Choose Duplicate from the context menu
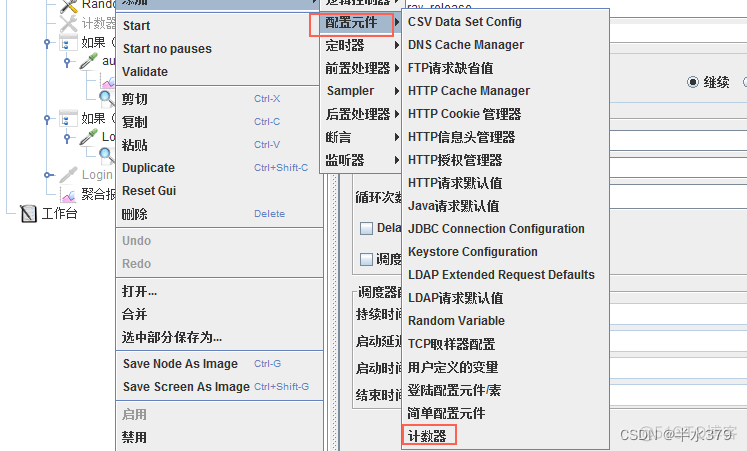Image resolution: width=747 pixels, height=451 pixels. [x=219, y=168]
